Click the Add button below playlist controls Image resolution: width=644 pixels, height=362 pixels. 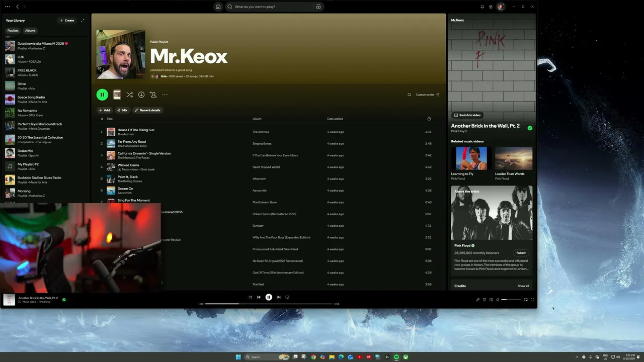pos(105,110)
